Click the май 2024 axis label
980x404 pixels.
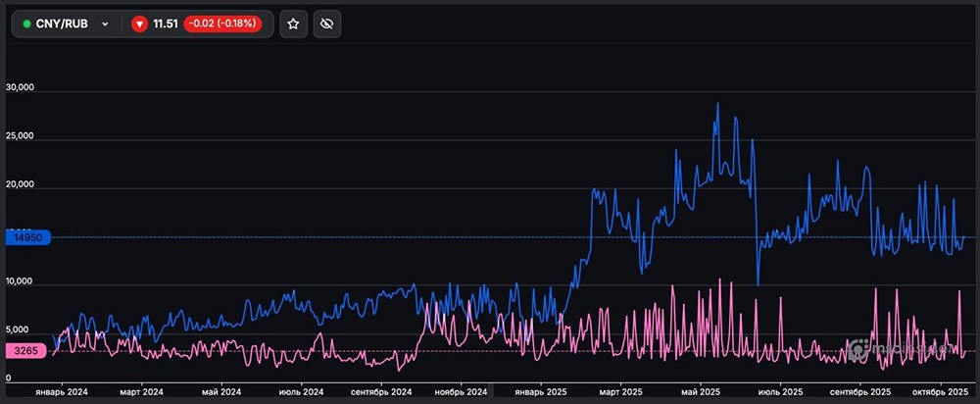tap(221, 392)
